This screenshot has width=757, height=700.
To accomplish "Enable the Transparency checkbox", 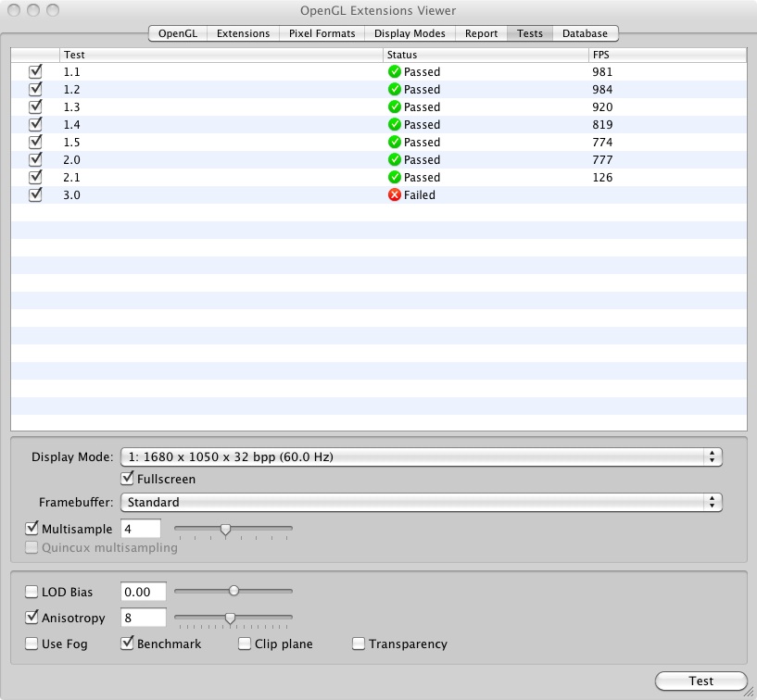I will tap(359, 644).
